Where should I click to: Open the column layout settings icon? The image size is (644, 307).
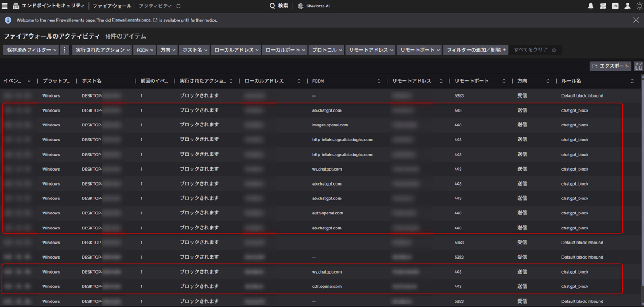click(x=638, y=66)
